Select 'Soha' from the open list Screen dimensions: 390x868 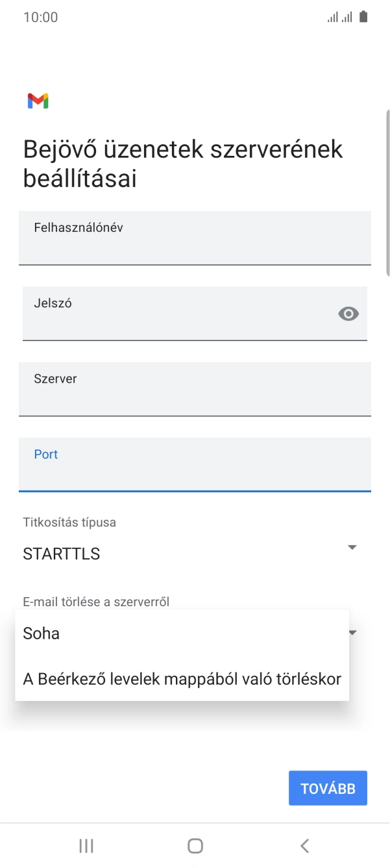(40, 633)
